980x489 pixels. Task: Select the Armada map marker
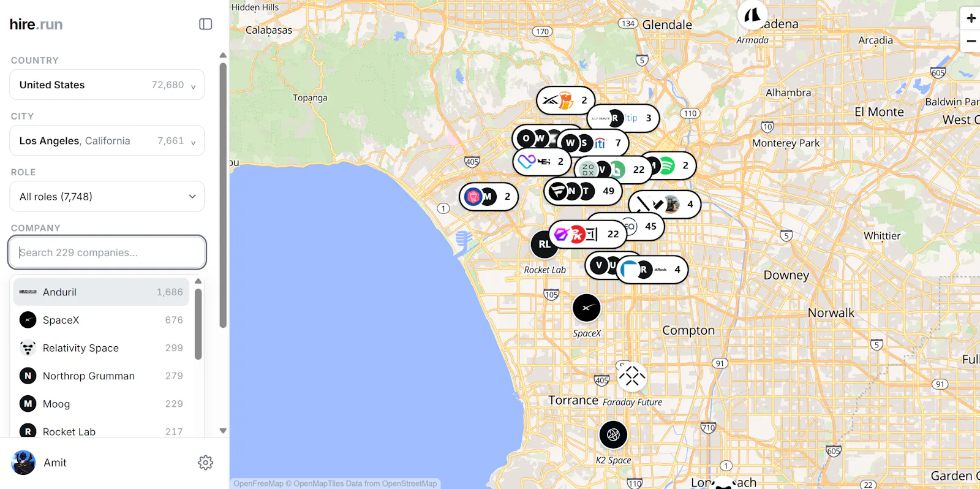coord(752,15)
